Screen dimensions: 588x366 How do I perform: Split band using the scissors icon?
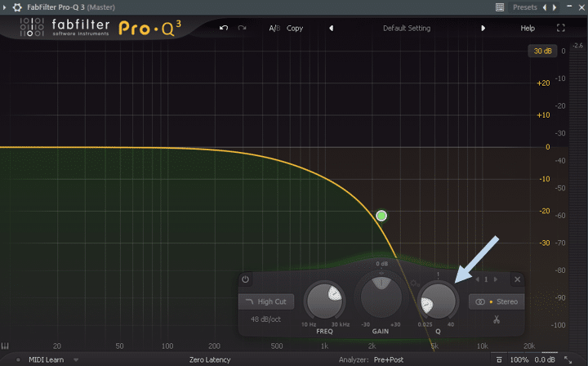[497, 319]
